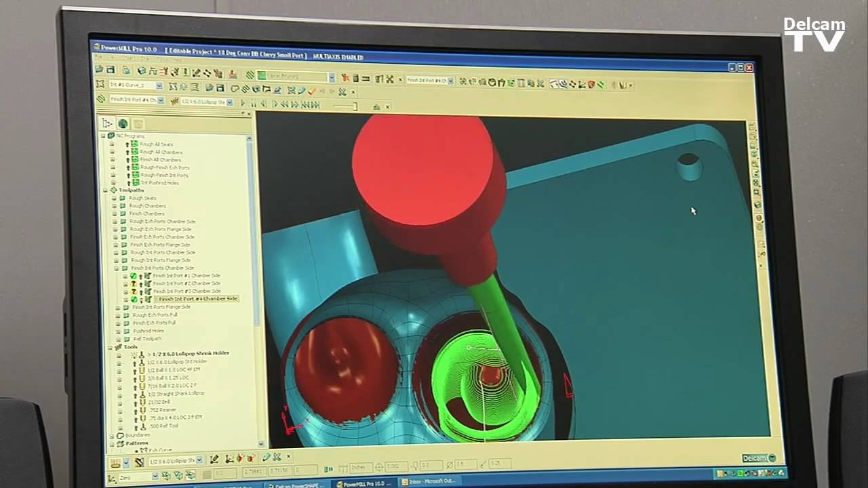Open the 'Finish Int Port #4 Ch' simulation toolpath dropdown
The image size is (868, 488).
(161, 100)
